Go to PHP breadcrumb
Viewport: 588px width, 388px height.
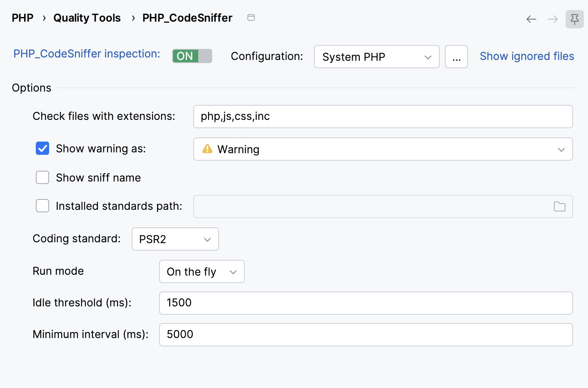[x=22, y=18]
